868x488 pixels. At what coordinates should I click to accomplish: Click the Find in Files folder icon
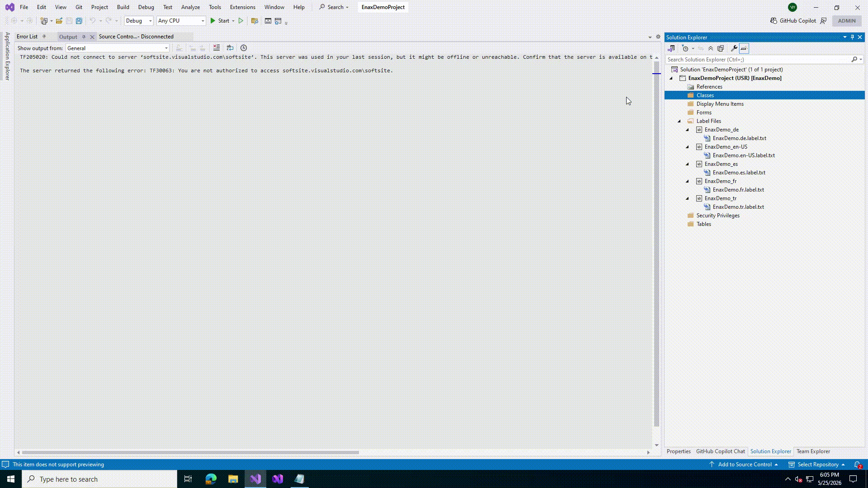(255, 21)
